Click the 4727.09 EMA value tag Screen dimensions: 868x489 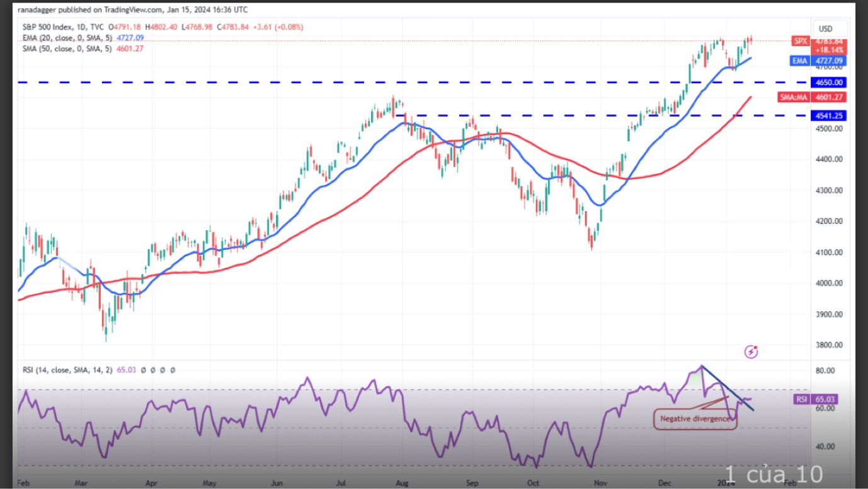[830, 60]
